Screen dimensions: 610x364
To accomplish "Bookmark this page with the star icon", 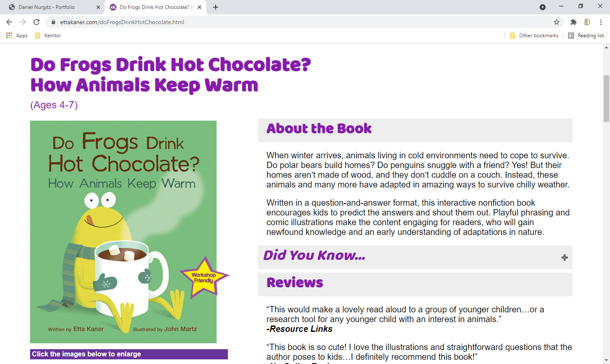I will pos(557,22).
